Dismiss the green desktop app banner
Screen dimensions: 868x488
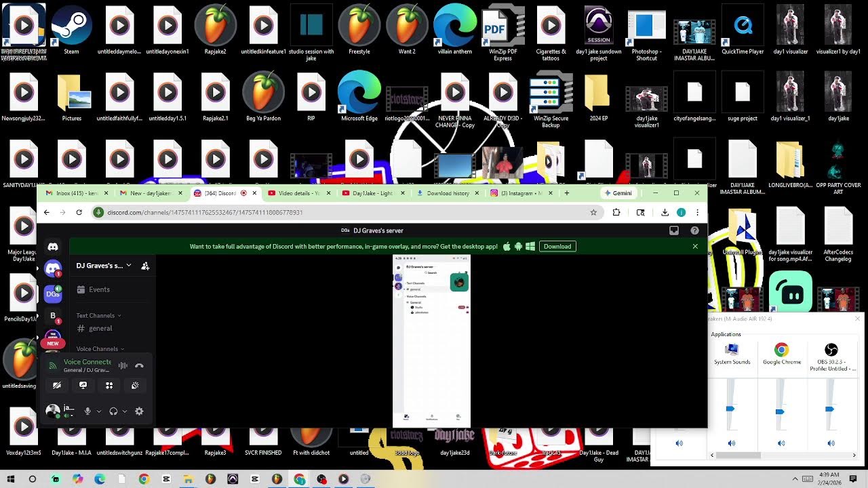pos(695,246)
